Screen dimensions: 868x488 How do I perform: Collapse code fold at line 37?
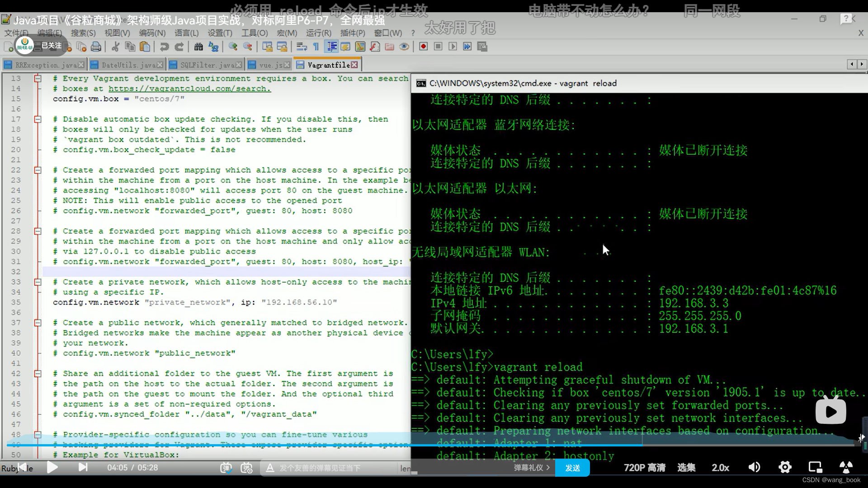click(x=38, y=323)
